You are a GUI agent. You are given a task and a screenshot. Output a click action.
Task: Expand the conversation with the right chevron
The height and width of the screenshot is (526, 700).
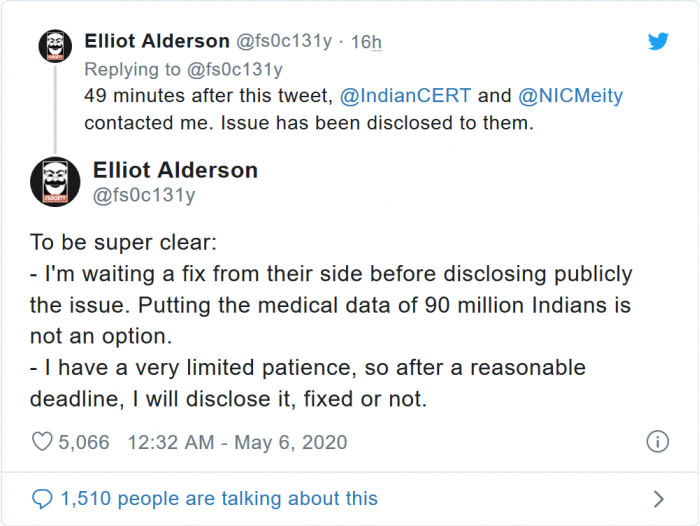coord(658,498)
